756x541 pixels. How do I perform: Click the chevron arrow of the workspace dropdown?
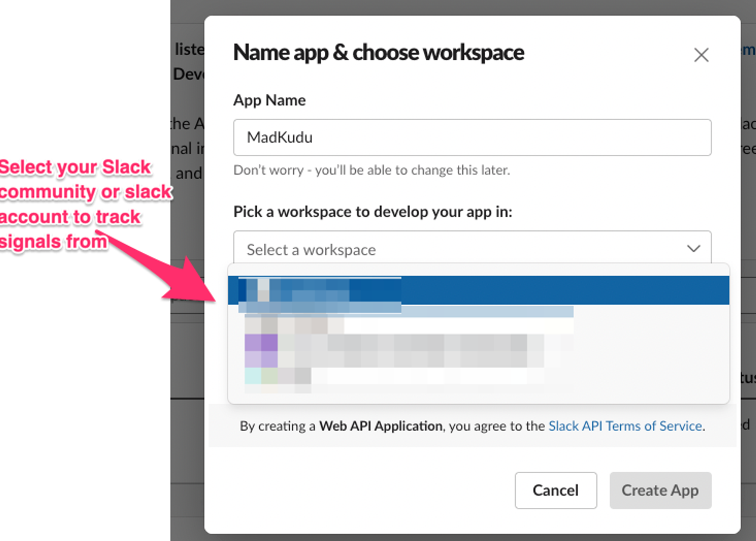pos(693,249)
